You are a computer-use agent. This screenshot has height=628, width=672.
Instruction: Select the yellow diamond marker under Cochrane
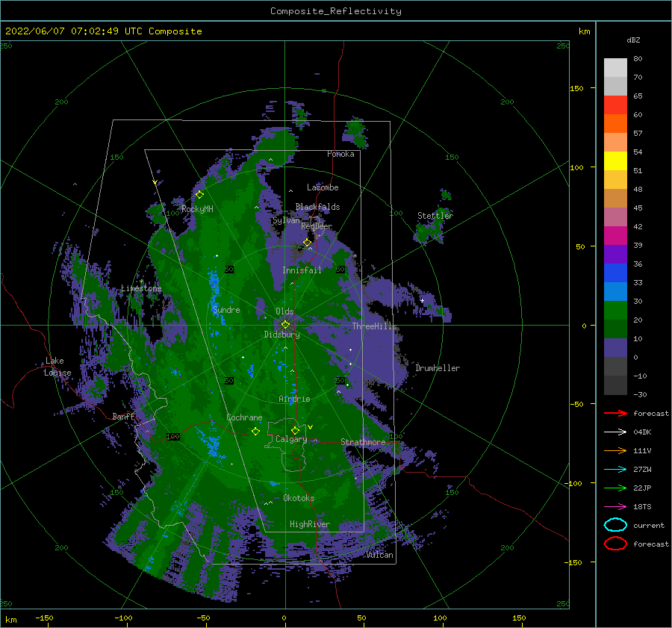(255, 431)
